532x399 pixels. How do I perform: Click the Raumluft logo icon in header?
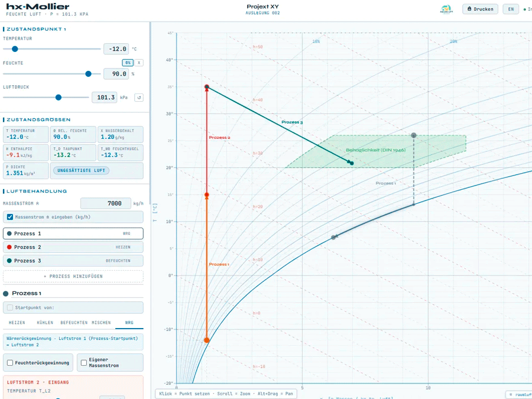[446, 9]
